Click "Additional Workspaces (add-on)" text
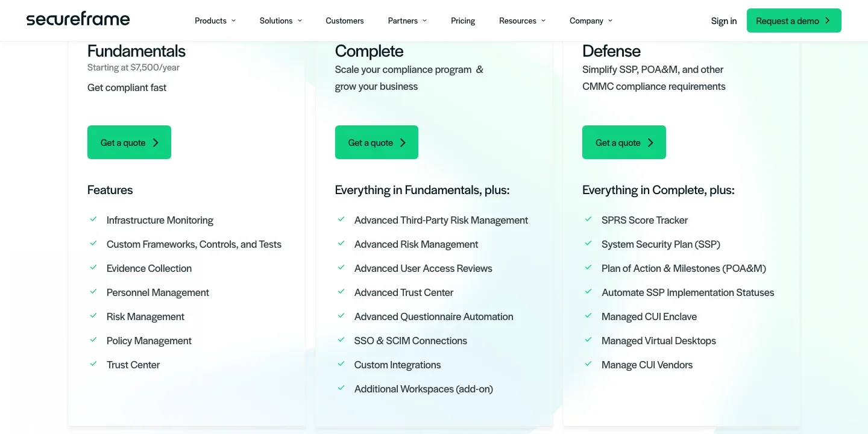Screen dimensions: 868x434 click(424, 389)
